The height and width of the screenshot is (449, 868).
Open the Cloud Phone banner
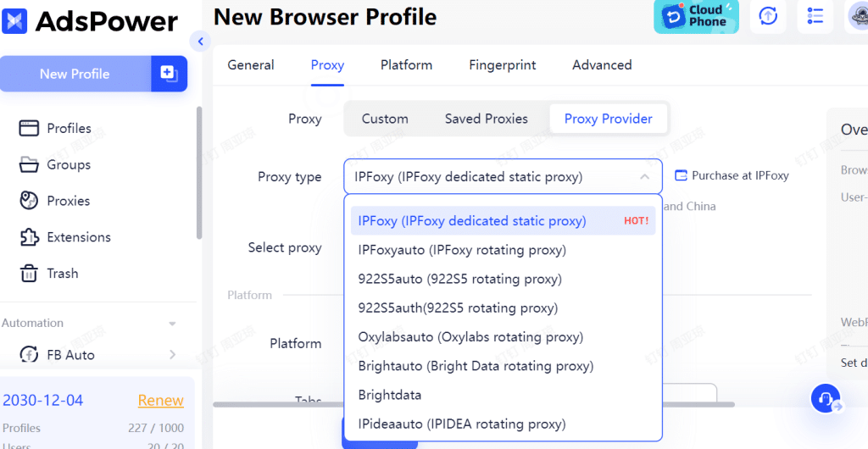click(x=696, y=17)
